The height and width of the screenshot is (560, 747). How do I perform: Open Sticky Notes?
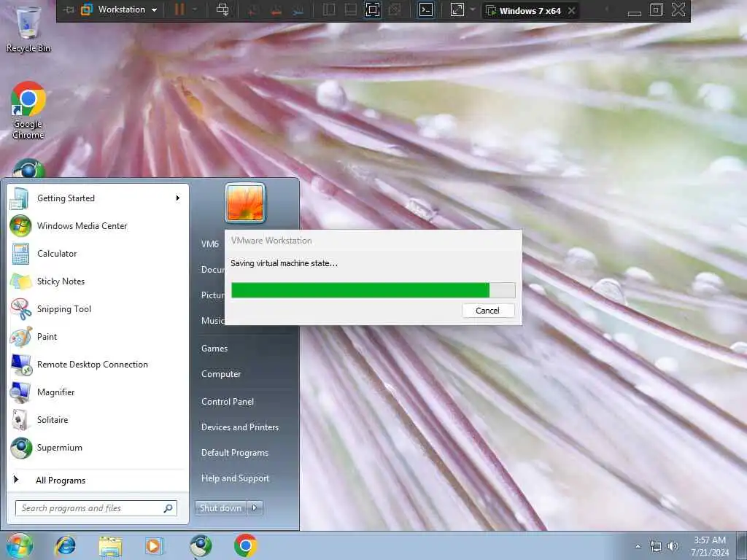(96, 281)
